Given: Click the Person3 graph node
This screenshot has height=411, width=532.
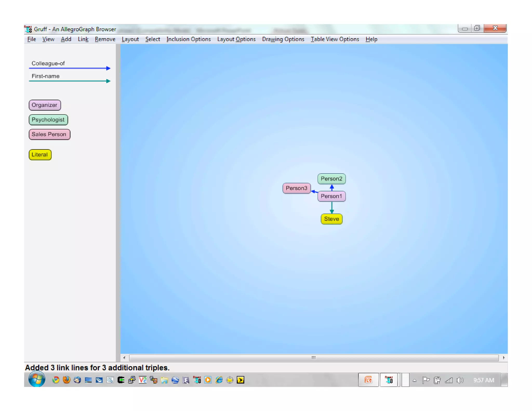Looking at the screenshot, I should 296,188.
